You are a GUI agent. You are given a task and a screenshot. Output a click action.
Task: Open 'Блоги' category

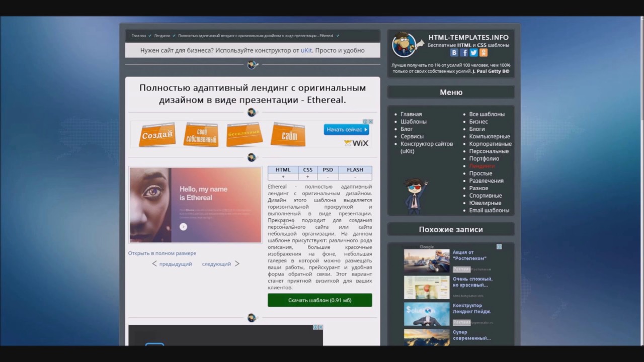pos(477,129)
